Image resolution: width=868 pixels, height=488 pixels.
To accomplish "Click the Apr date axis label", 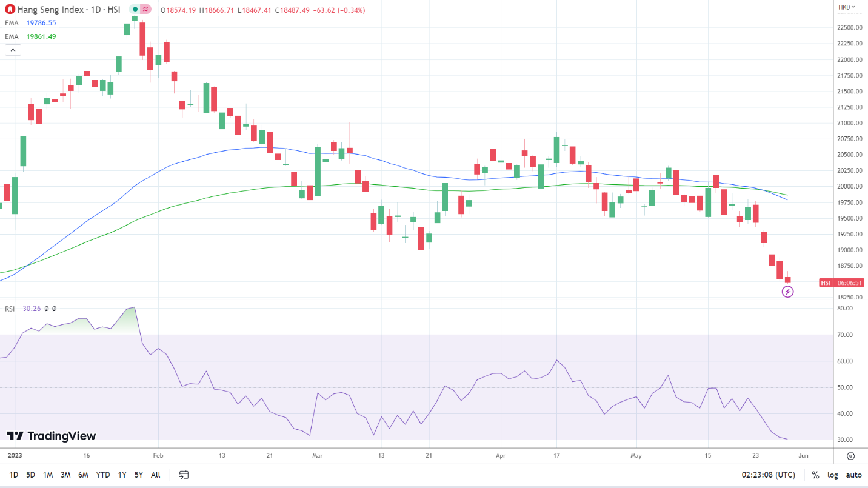I will pos(500,455).
